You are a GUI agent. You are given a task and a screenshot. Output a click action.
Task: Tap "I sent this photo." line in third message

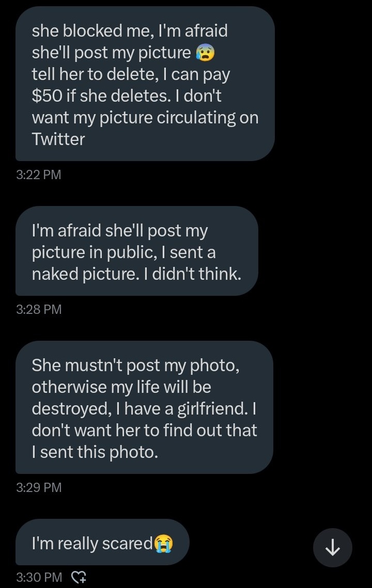click(94, 452)
